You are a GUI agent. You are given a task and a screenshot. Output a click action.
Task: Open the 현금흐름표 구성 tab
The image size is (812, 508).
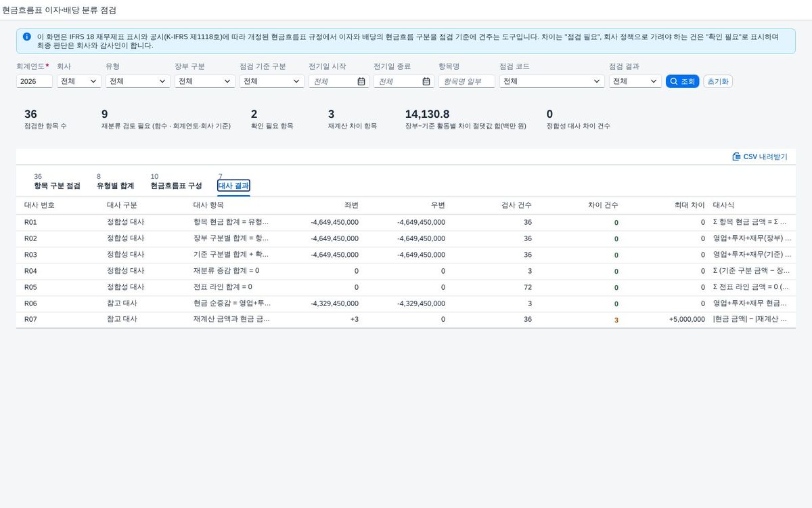(176, 186)
